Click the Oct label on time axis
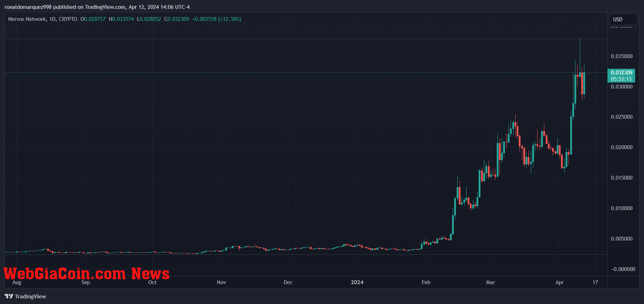 click(x=152, y=282)
